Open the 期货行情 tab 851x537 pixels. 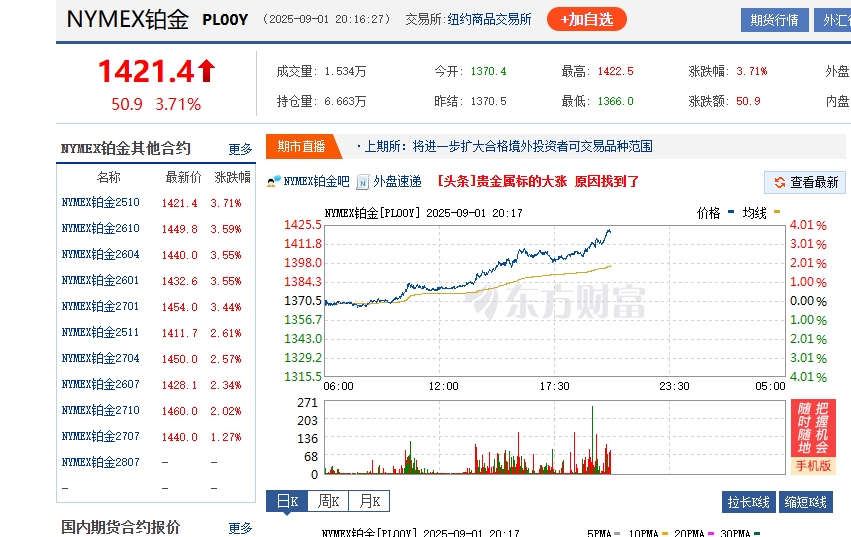point(774,20)
